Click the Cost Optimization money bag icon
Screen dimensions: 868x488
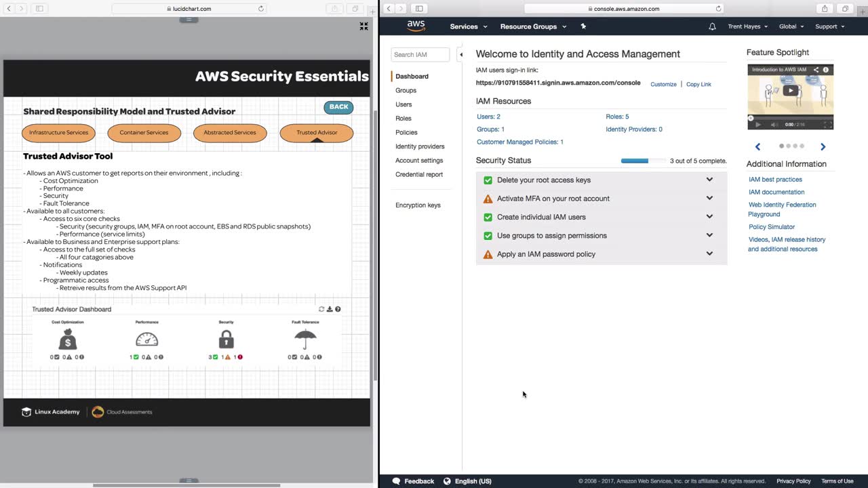(68, 339)
